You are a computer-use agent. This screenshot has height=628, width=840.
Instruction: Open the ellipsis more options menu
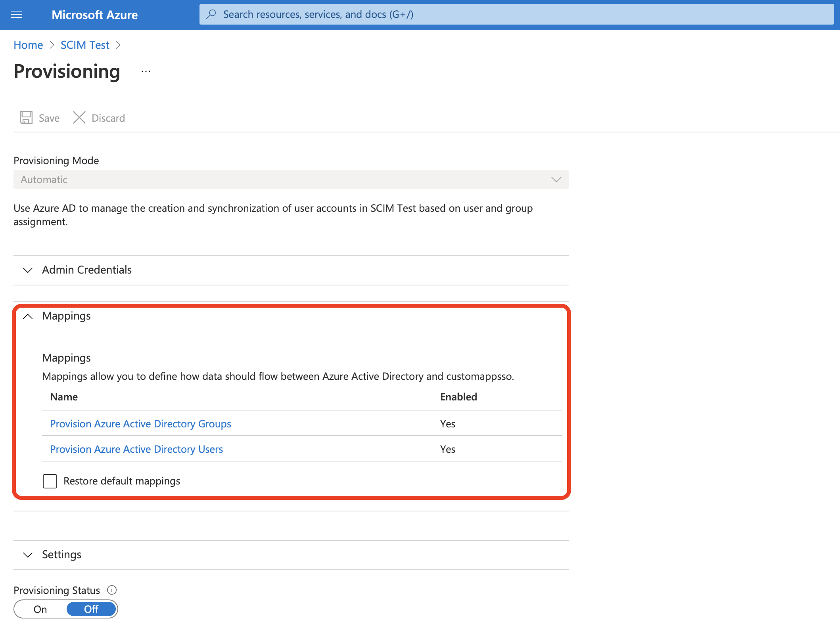pyautogui.click(x=146, y=71)
